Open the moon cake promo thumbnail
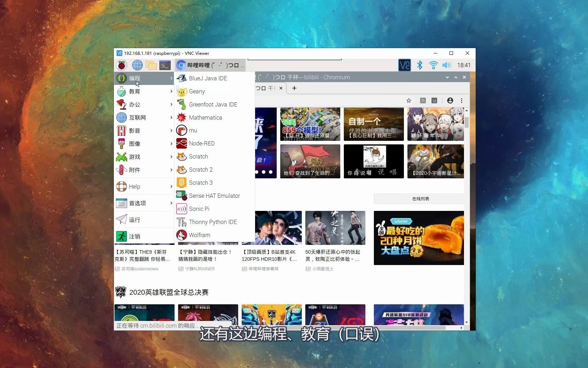 point(418,238)
